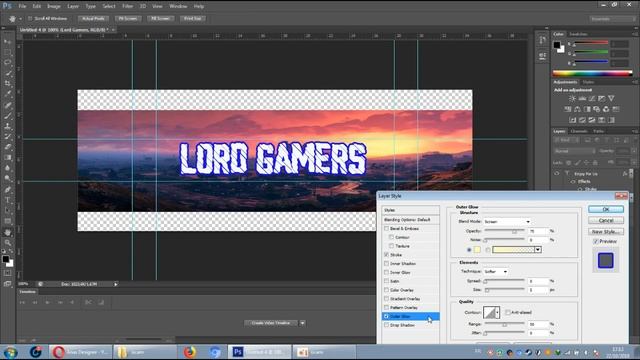Select the Horizontal Type tool
Viewport: 640px width, 360px height.
(x=7, y=200)
